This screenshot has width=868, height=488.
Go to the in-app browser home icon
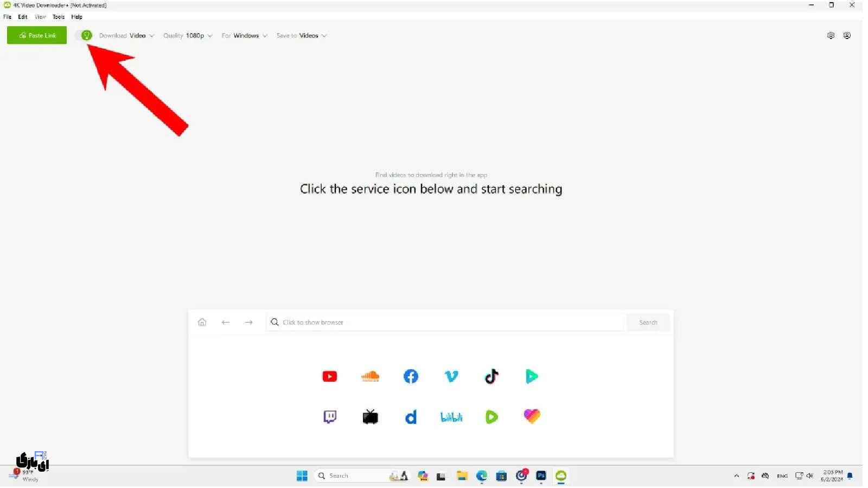coord(202,323)
